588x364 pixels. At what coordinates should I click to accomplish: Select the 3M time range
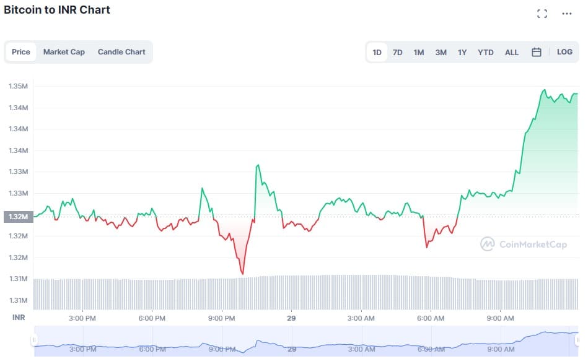[x=441, y=53]
